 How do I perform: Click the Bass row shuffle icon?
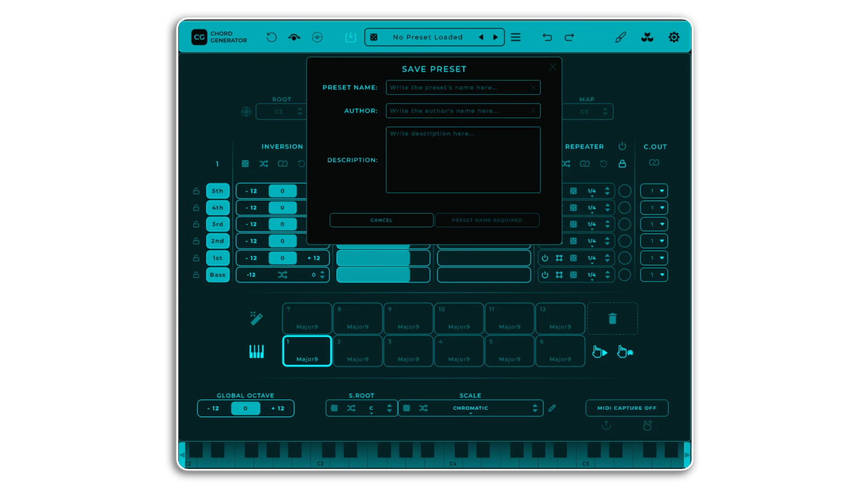click(x=283, y=275)
